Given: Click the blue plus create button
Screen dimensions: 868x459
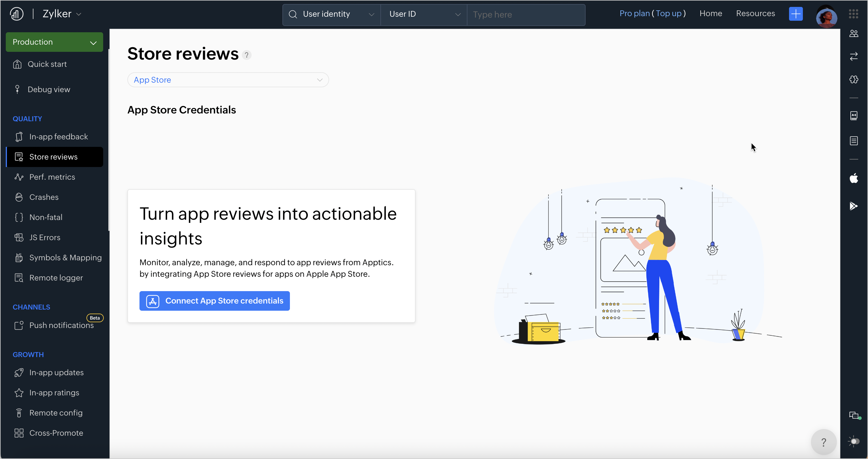Looking at the screenshot, I should [x=796, y=14].
